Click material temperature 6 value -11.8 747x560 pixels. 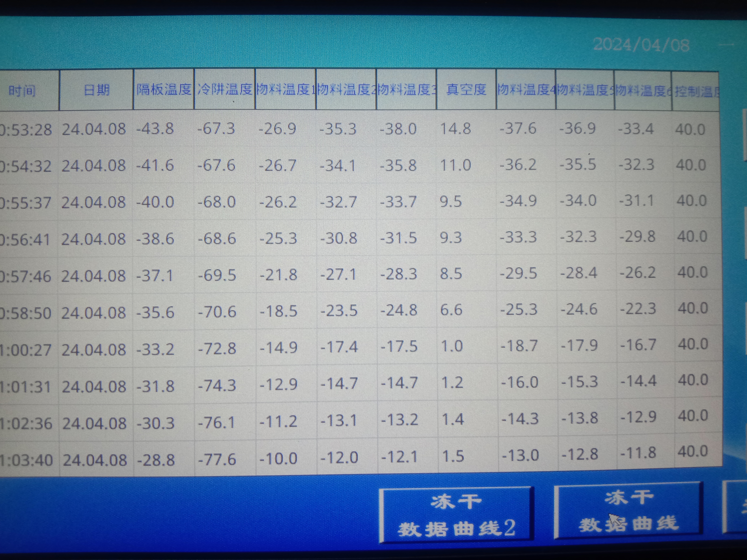point(638,453)
